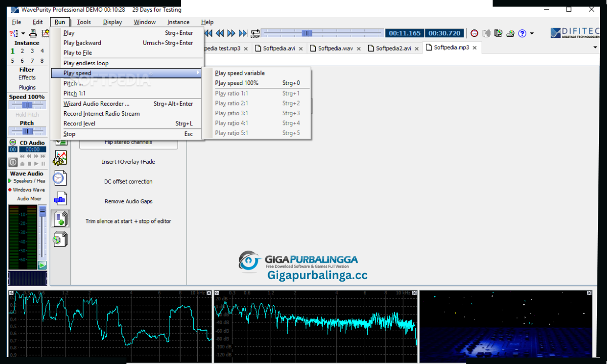
Task: Click the blue waveform document sidebar icon
Action: coord(60,198)
